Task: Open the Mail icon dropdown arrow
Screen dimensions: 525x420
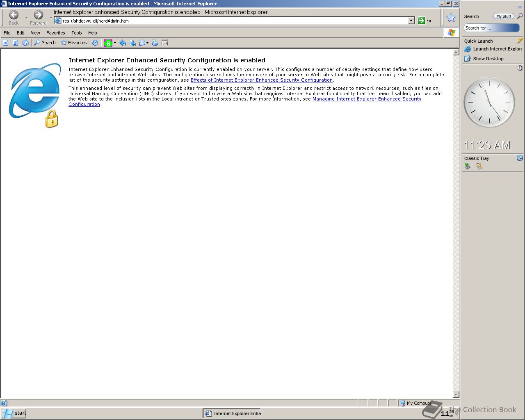Action: pyautogui.click(x=148, y=43)
